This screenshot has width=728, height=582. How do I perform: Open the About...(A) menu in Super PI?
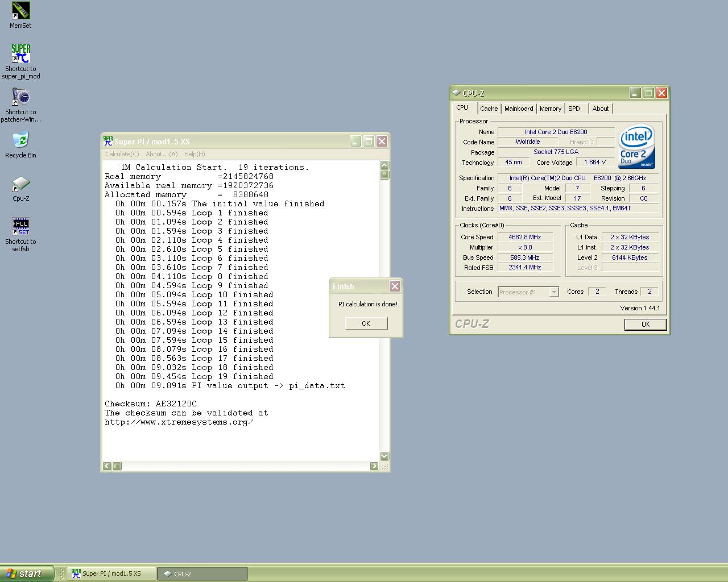[x=162, y=154]
